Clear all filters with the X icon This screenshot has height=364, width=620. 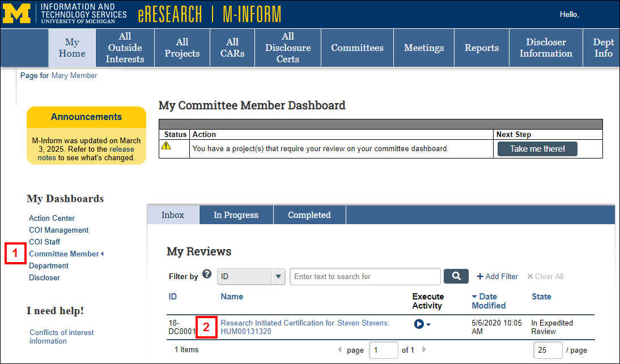click(x=530, y=276)
